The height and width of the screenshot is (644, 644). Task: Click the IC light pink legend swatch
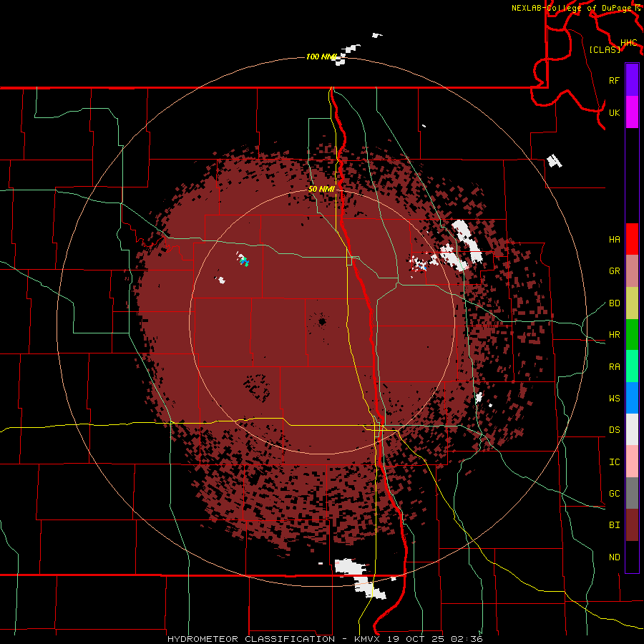(632, 462)
